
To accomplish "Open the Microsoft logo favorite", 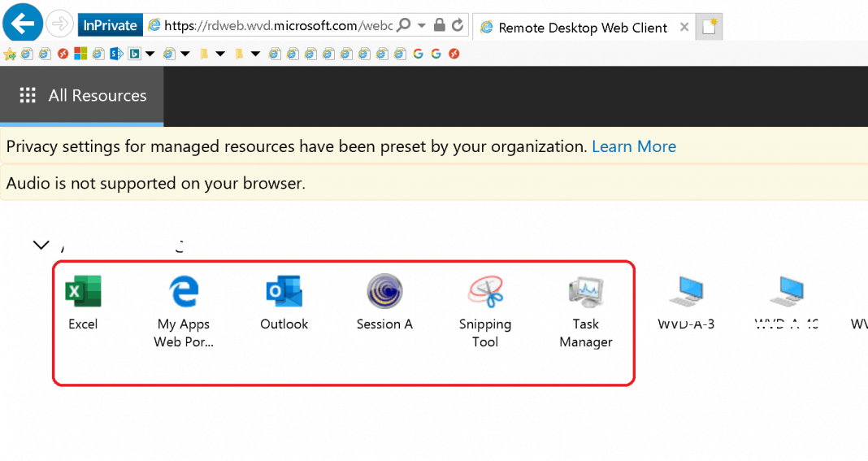I will 80,53.
